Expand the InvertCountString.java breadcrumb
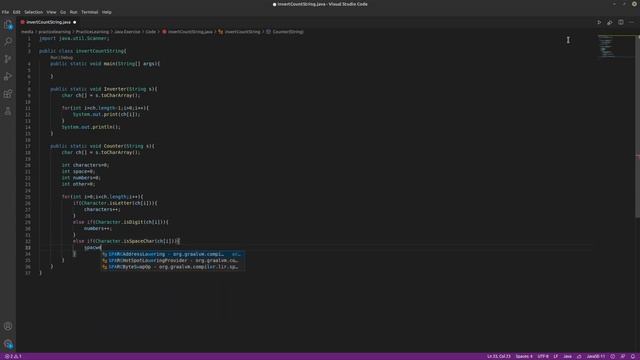The height and width of the screenshot is (360, 640). (187, 32)
